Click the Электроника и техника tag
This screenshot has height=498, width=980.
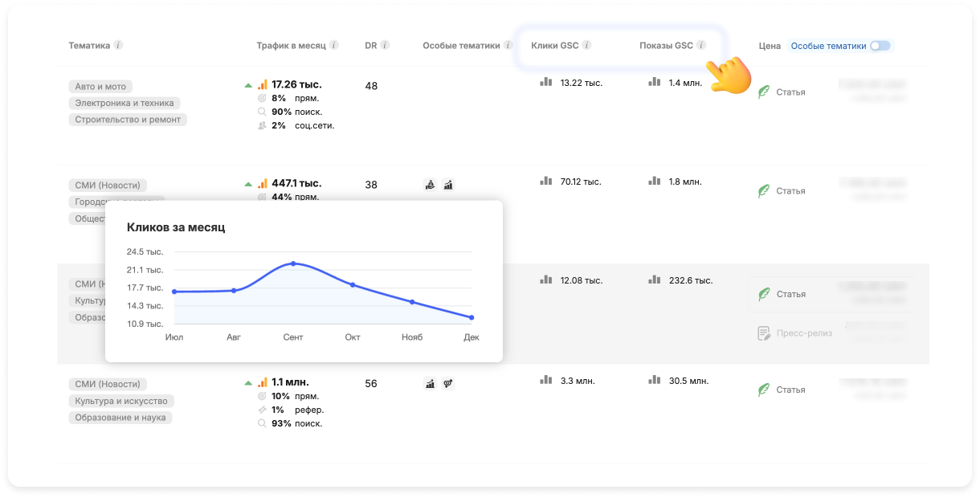124,103
